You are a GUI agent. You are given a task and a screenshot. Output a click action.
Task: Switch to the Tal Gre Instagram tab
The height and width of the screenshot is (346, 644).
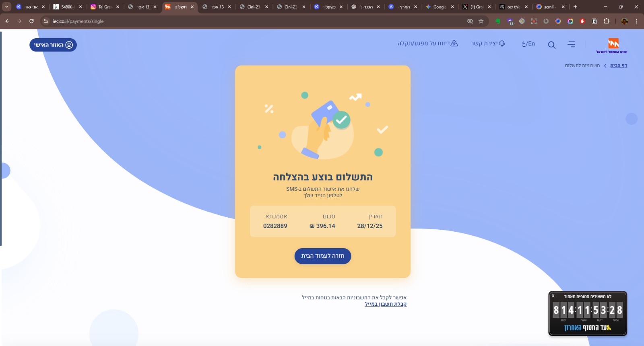click(x=105, y=7)
